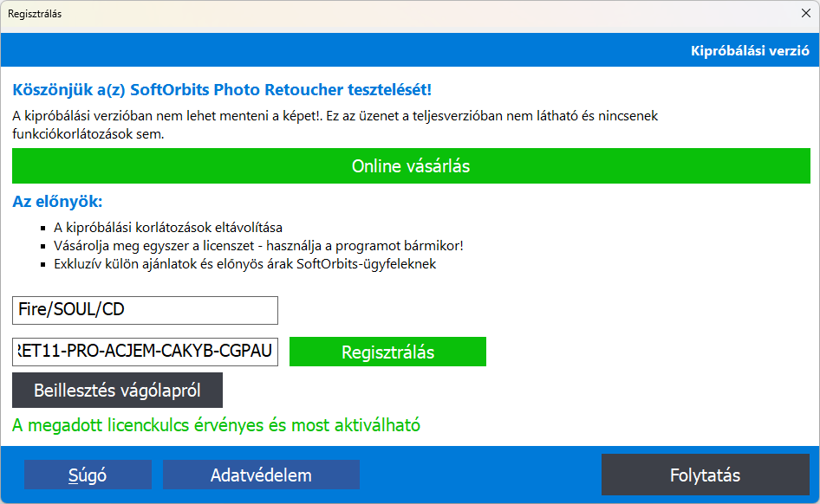Image resolution: width=820 pixels, height=504 pixels.
Task: Click the green Regisztrálás button
Action: point(387,352)
